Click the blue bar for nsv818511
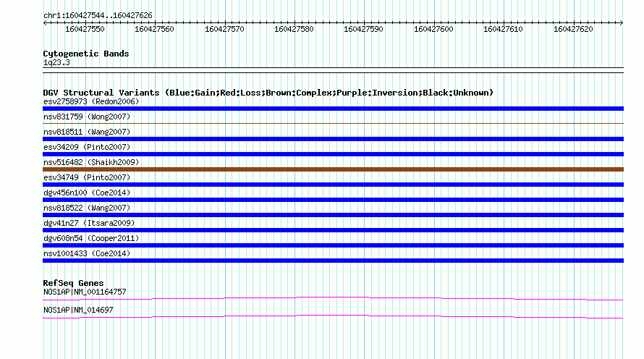Screen dimensions: 644x359 [x=333, y=139]
